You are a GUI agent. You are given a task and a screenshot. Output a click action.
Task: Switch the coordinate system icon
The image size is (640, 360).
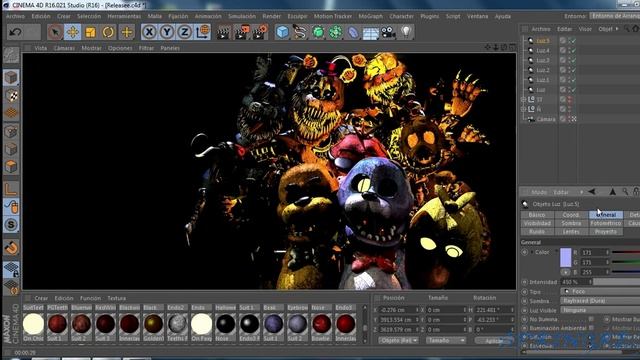tap(202, 32)
